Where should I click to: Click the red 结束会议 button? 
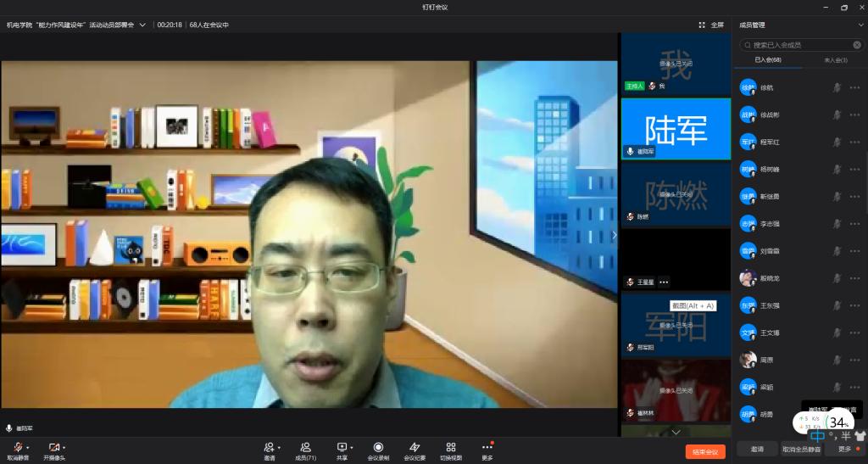coord(705,452)
